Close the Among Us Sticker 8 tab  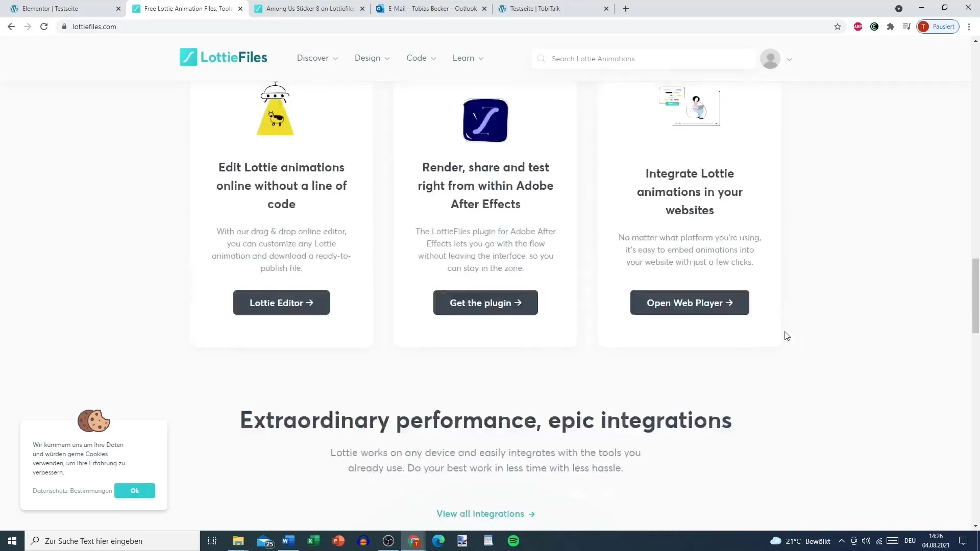pos(362,9)
